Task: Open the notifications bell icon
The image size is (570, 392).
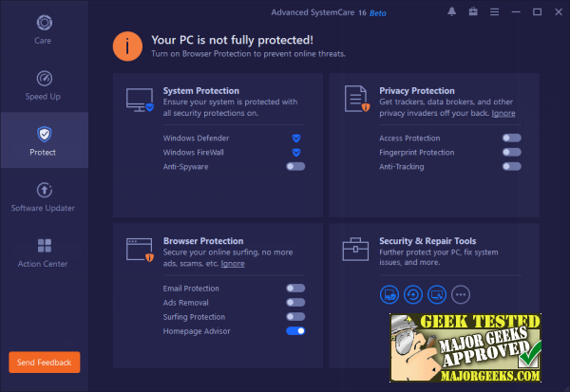Action: click(x=452, y=12)
